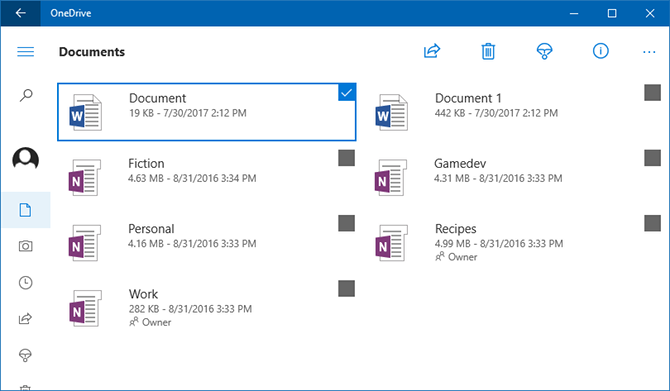Maximize the OneDrive window
The height and width of the screenshot is (391, 670).
coord(612,13)
